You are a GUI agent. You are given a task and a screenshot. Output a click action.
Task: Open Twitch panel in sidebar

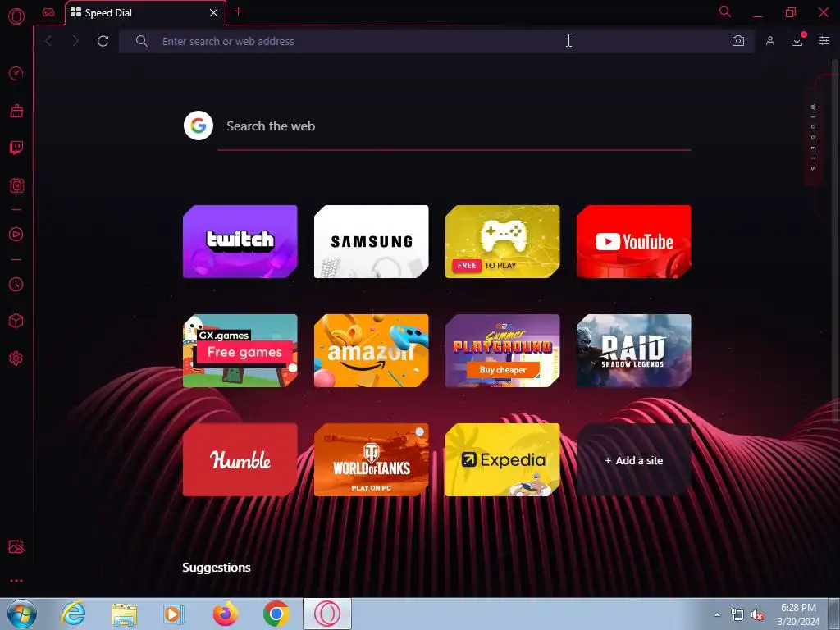(16, 148)
